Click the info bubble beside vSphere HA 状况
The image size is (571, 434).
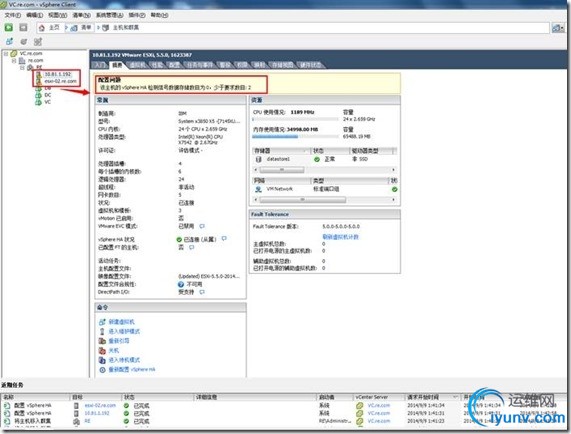[224, 239]
